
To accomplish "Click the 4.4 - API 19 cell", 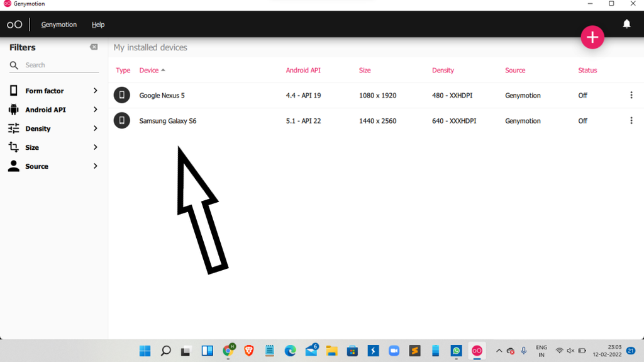I will click(x=303, y=96).
